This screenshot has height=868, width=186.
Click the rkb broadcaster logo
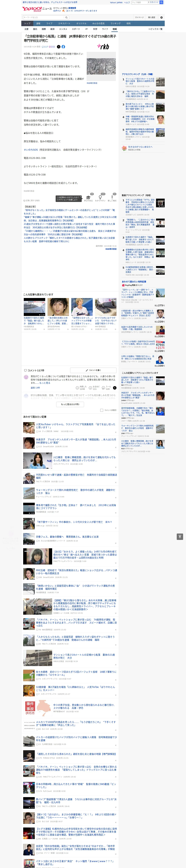[x=103, y=46]
